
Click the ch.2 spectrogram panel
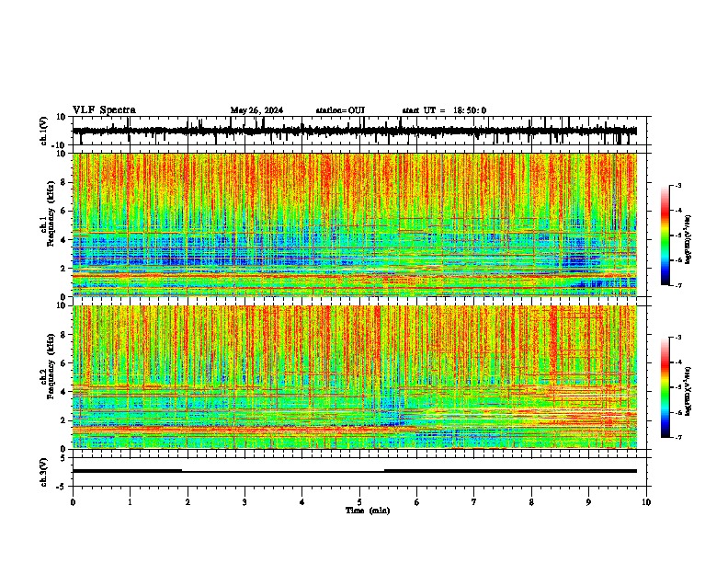pos(355,377)
